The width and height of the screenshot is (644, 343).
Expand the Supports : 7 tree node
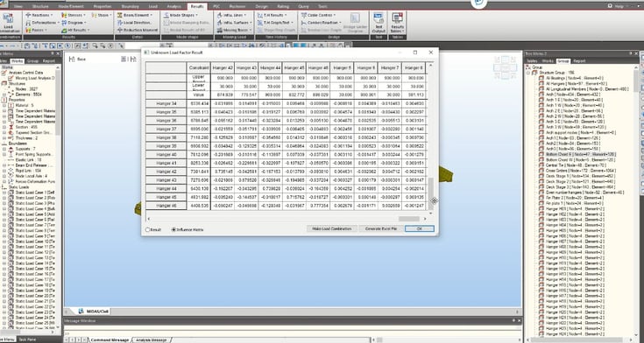(x=4, y=149)
